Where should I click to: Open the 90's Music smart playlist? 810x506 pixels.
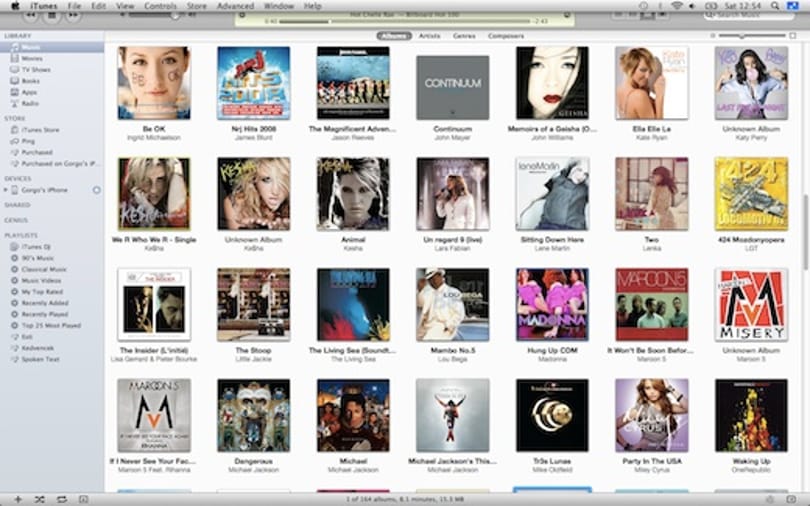(x=52, y=258)
